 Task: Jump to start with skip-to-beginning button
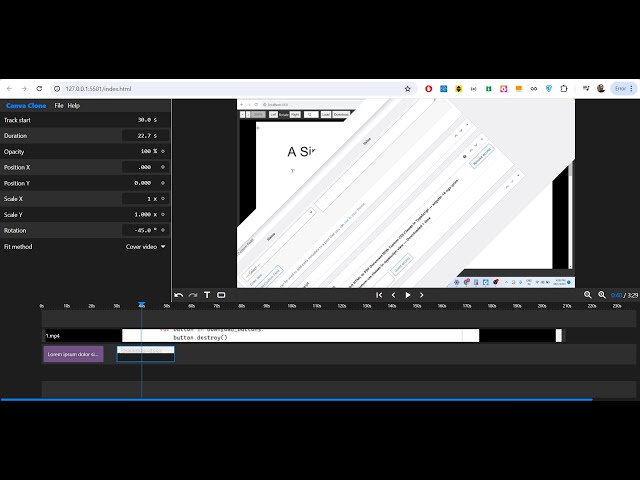pyautogui.click(x=379, y=295)
